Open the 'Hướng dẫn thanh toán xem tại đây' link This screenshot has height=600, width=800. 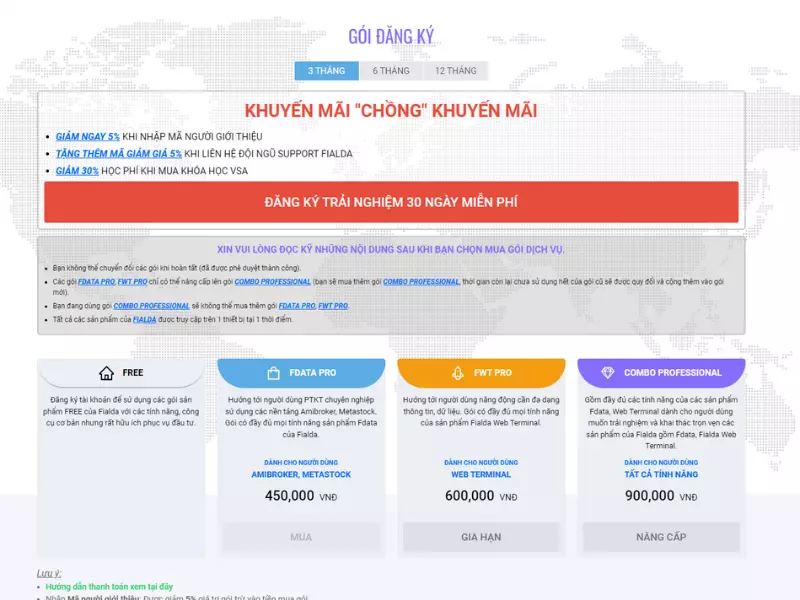(x=109, y=587)
